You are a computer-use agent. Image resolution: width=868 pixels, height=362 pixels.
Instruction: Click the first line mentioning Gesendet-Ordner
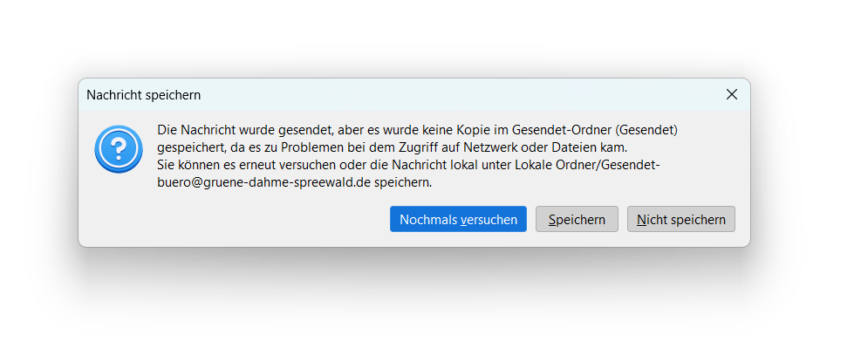tap(417, 130)
